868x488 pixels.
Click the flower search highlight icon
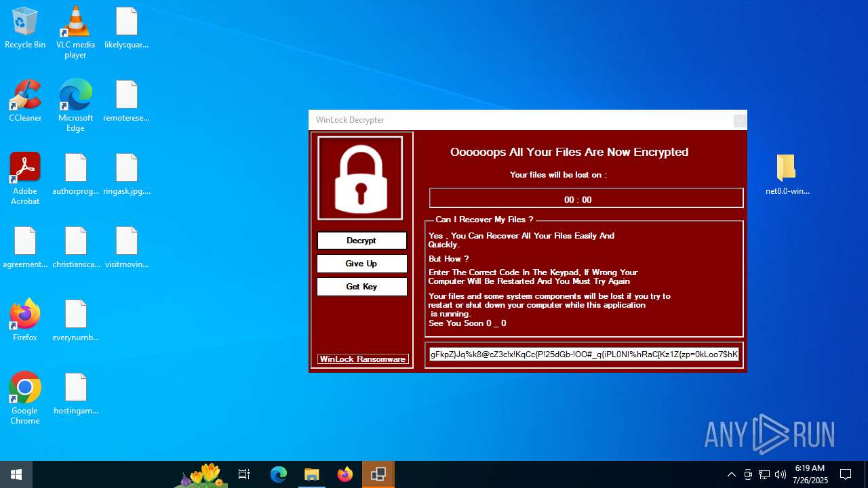(x=202, y=475)
